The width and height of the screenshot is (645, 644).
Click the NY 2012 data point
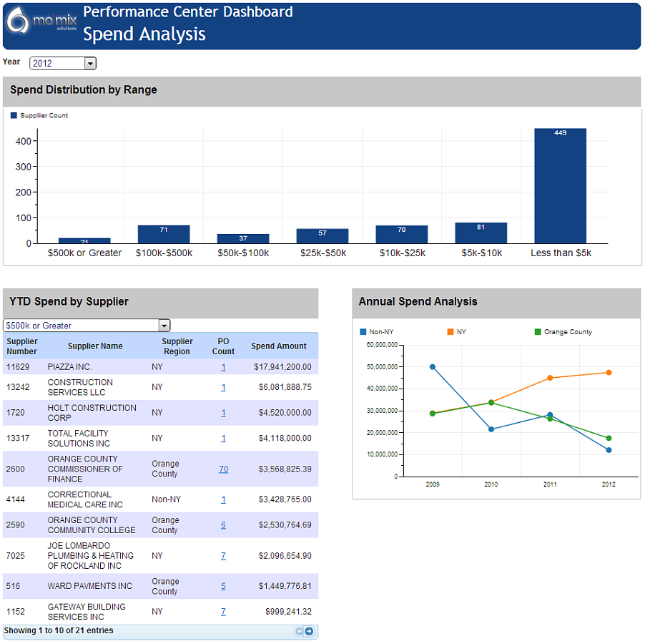[x=609, y=373]
